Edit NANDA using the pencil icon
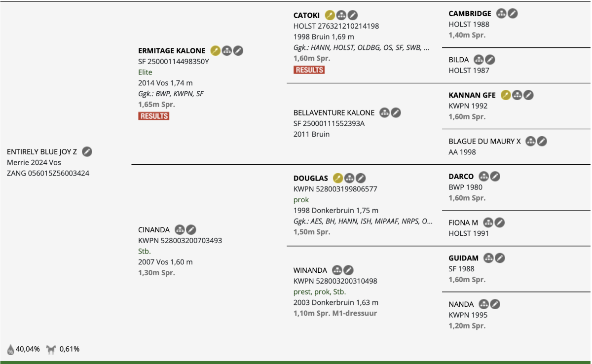 point(495,304)
